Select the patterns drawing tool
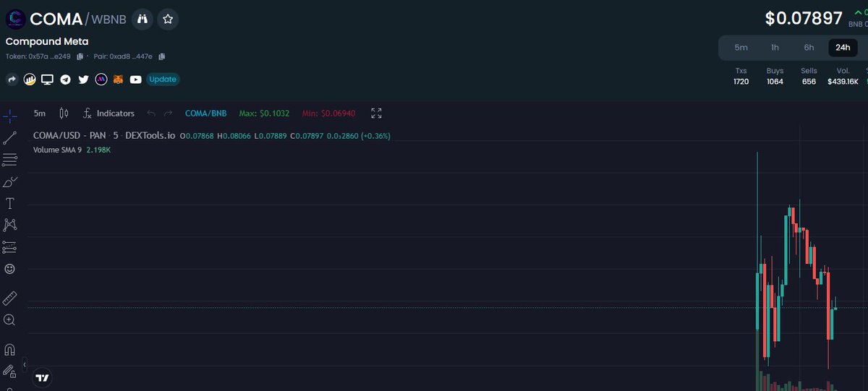868x391 pixels. (x=9, y=225)
